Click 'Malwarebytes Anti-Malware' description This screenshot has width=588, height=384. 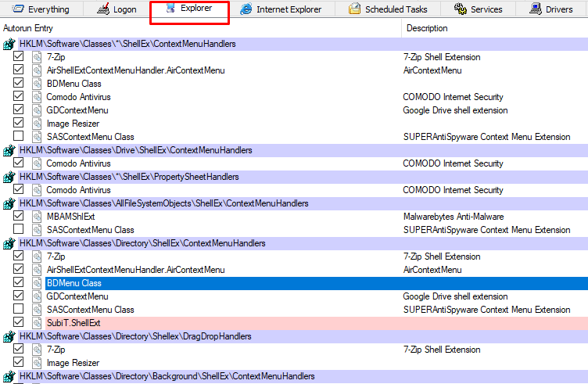(x=454, y=217)
